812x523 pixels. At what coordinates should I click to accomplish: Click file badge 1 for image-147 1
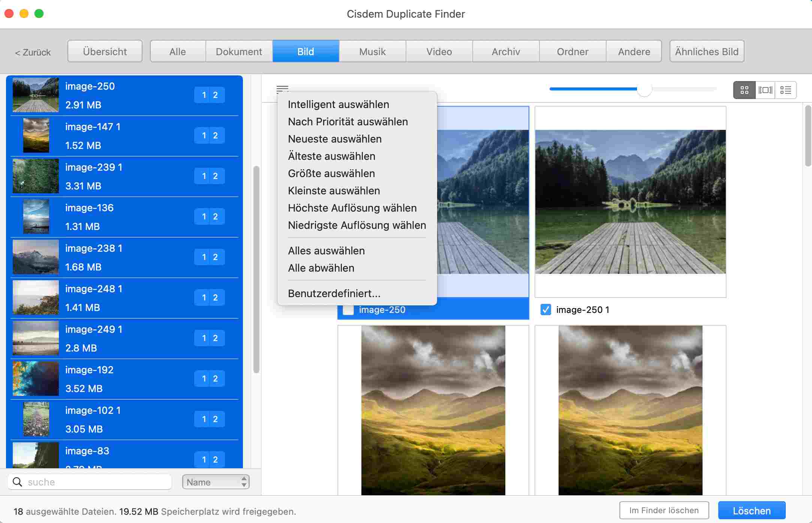pos(204,135)
